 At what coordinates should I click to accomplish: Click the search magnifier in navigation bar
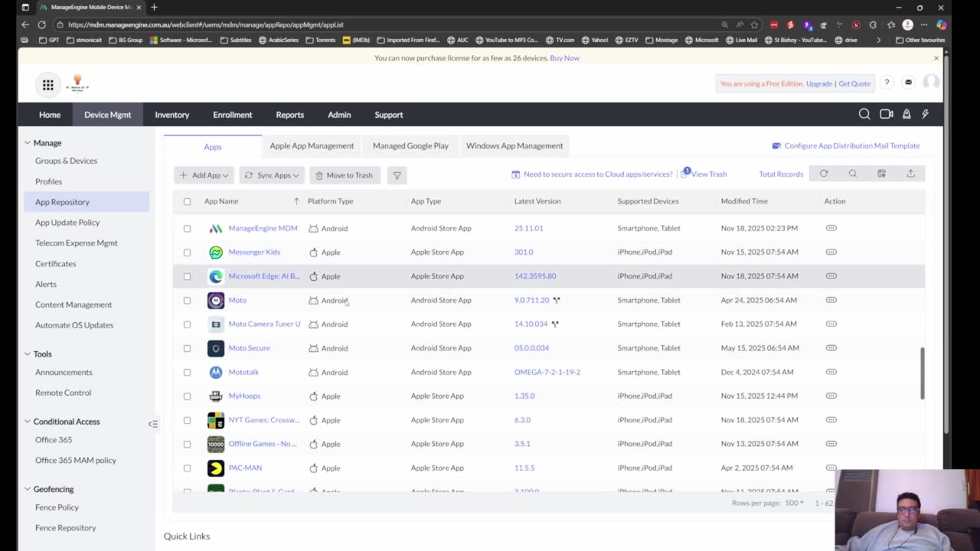(864, 115)
